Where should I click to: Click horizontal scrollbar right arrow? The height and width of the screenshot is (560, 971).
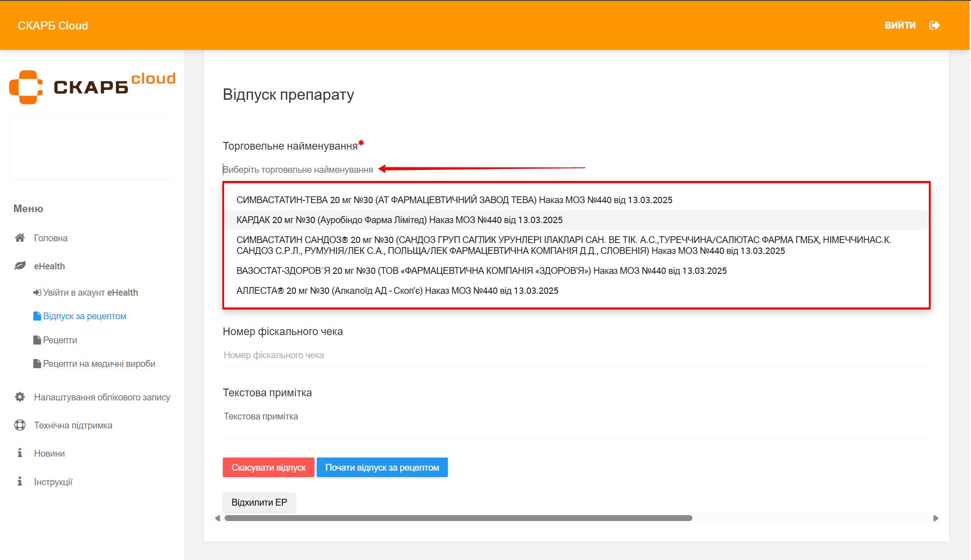click(935, 518)
